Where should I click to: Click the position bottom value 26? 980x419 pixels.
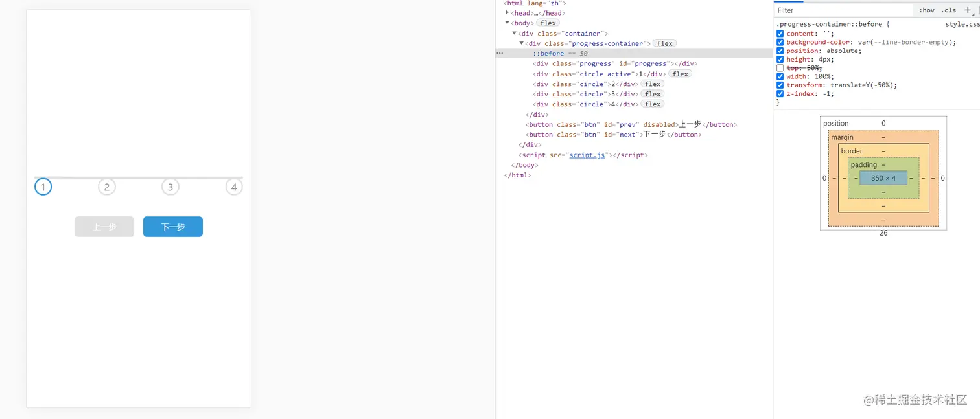(883, 233)
